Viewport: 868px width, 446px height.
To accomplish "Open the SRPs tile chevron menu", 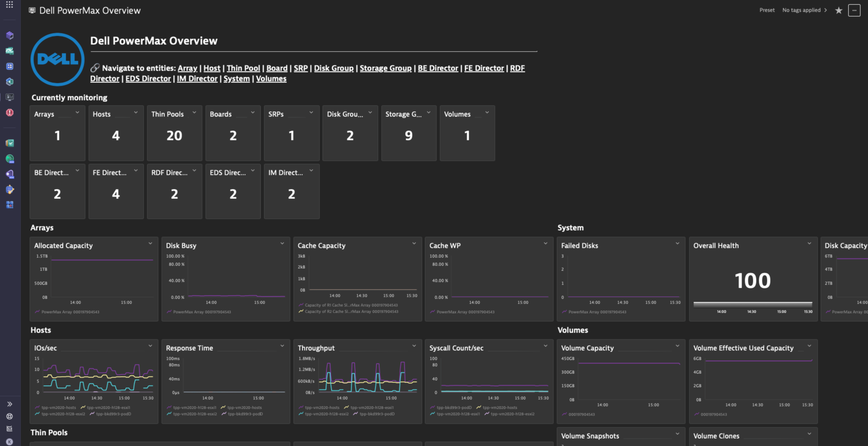I will pyautogui.click(x=311, y=112).
